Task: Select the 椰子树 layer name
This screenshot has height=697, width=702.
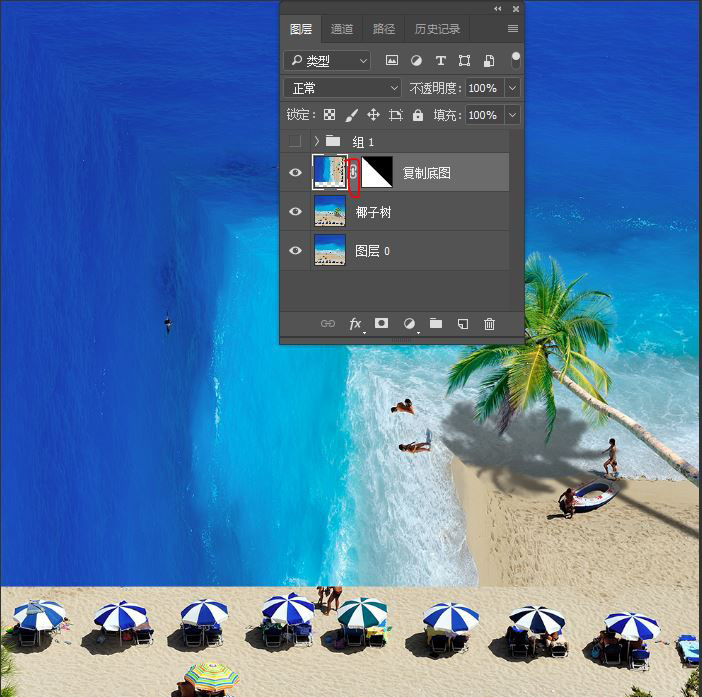Action: click(373, 212)
